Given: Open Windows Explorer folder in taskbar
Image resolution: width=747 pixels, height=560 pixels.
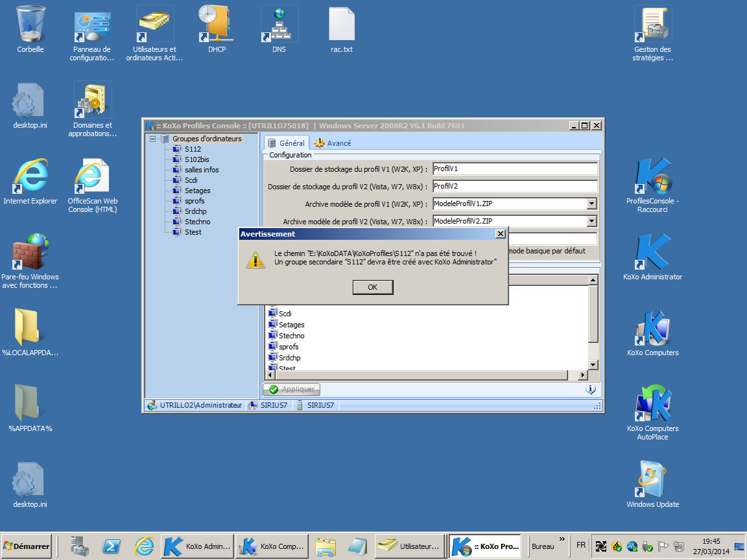Looking at the screenshot, I should click(x=326, y=546).
